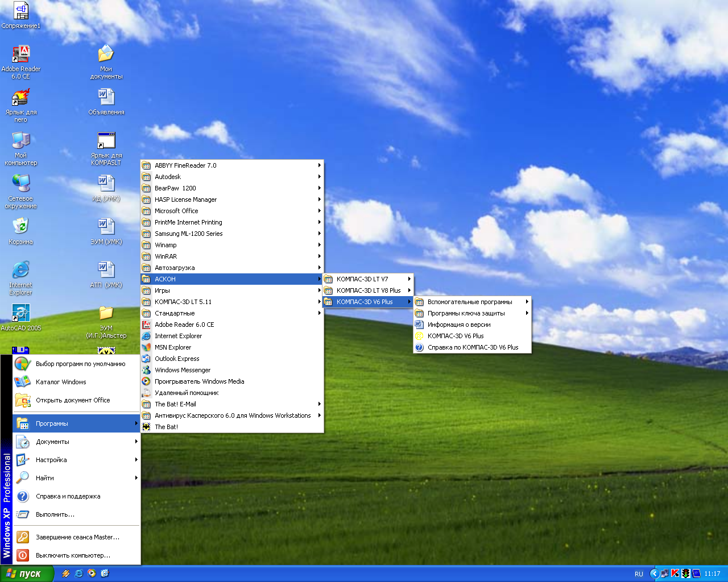Launch Windows Messenger
Viewport: 728px width, 582px height.
[x=232, y=370]
